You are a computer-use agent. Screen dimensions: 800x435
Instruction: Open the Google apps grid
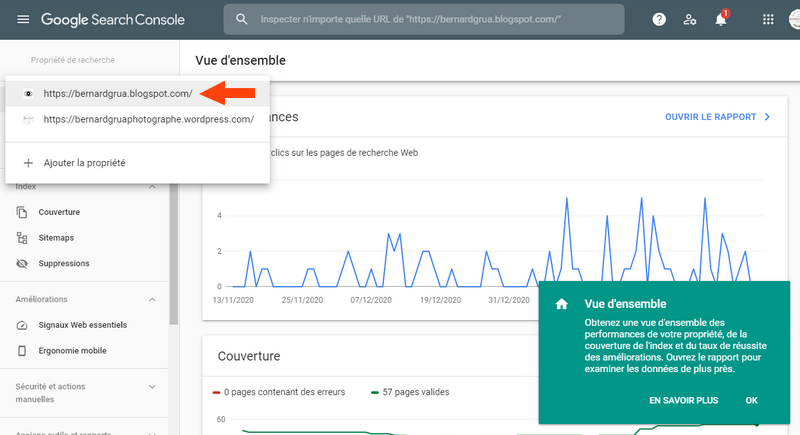(768, 19)
